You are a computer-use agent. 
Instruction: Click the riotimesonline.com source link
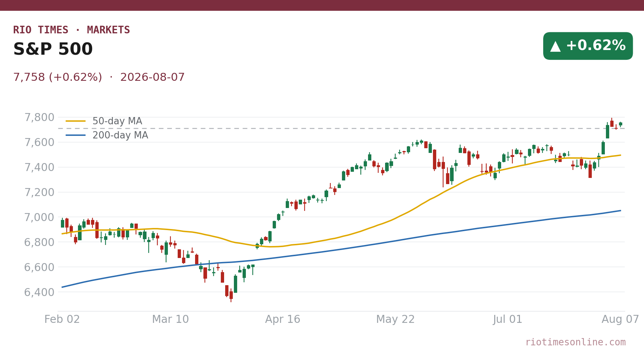click(x=575, y=342)
